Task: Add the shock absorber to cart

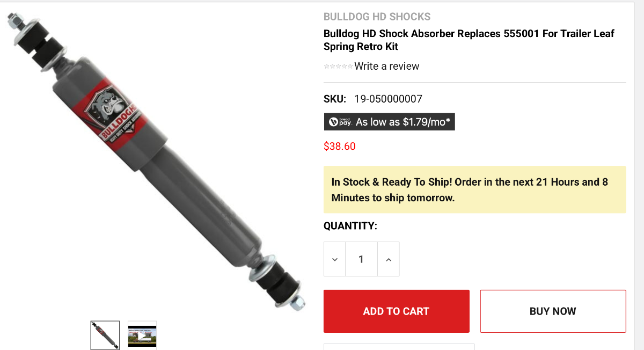Action: [397, 311]
